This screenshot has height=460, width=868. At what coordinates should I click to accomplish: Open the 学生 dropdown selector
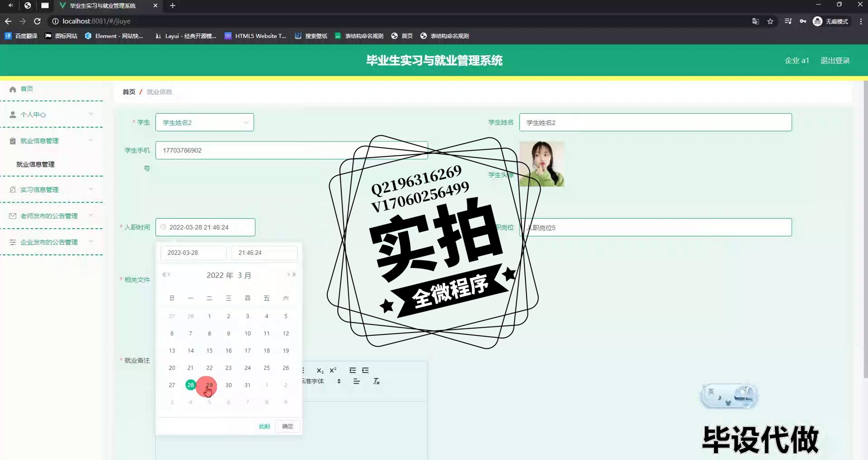(x=204, y=122)
